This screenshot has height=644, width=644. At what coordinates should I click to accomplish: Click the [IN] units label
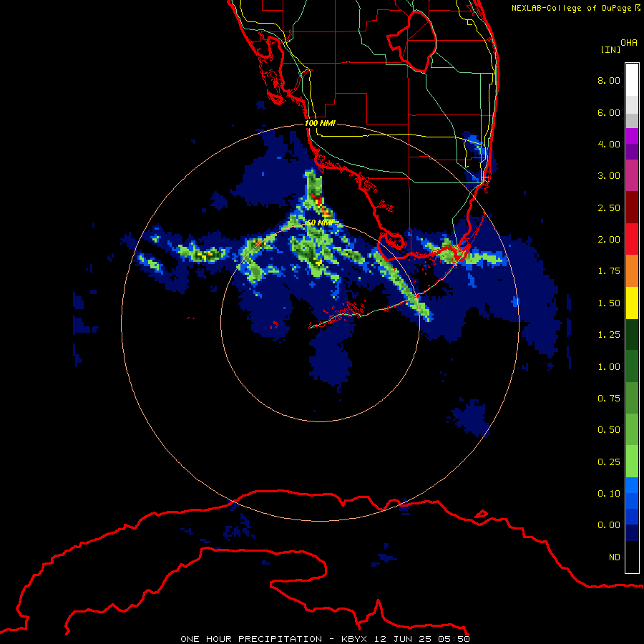click(610, 49)
